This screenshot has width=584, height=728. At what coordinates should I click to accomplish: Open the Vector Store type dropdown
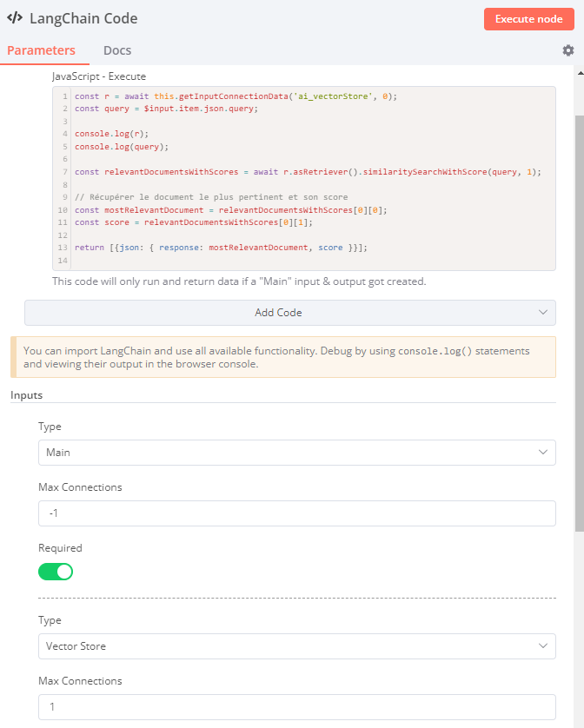[x=297, y=645]
